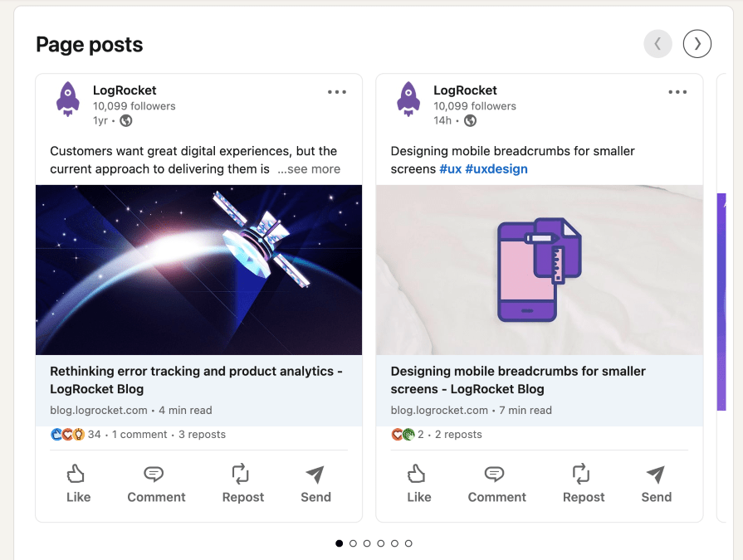Open the three-dot options on the breadcrumbs post

pos(677,92)
